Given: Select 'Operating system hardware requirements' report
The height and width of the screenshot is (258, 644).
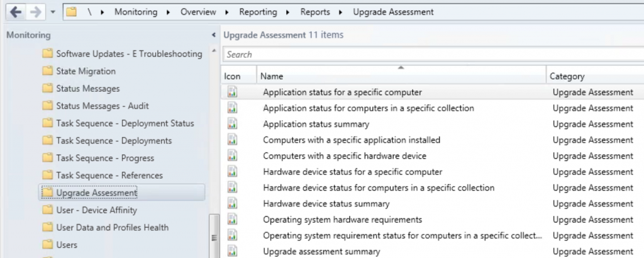Looking at the screenshot, I should tap(343, 220).
